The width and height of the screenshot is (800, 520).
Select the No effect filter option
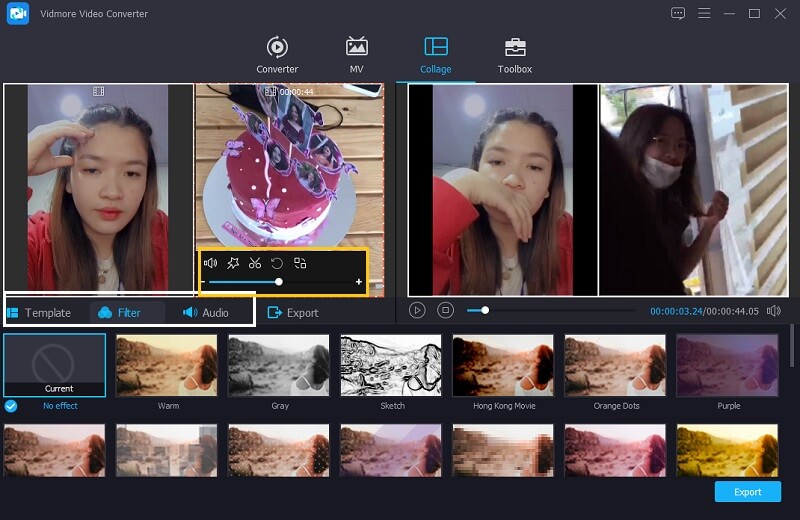(55, 366)
